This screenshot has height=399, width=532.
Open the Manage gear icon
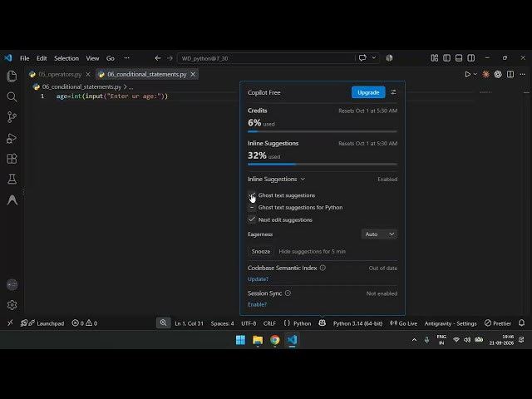[12, 305]
